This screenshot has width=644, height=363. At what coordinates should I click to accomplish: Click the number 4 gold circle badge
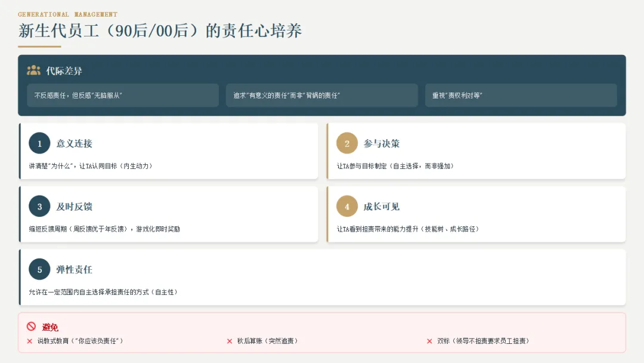point(347,207)
